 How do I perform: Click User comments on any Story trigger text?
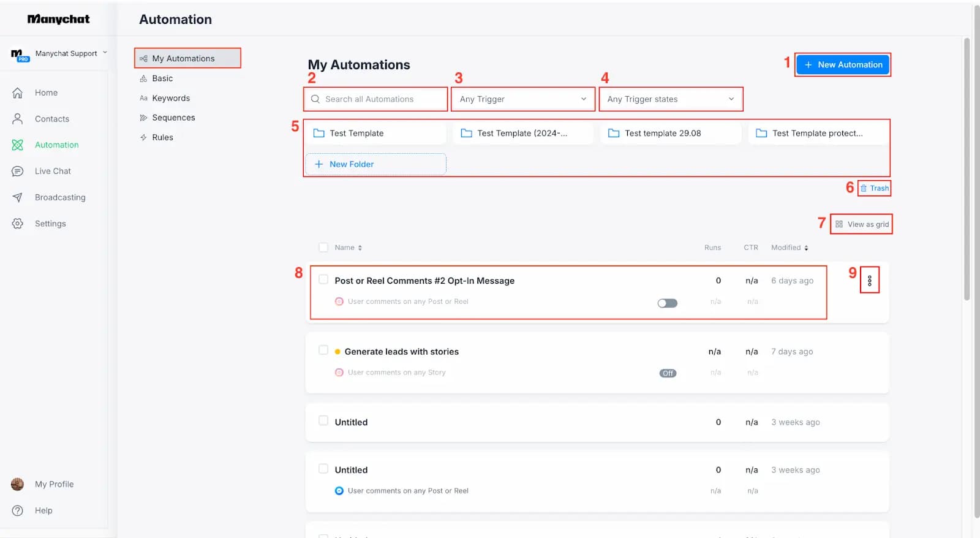click(x=396, y=373)
